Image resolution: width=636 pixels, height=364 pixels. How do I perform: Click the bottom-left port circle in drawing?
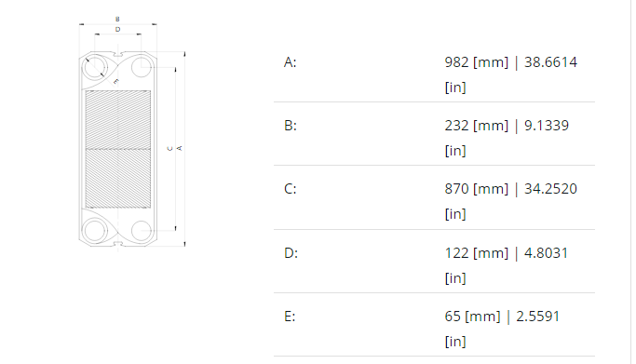point(94,231)
